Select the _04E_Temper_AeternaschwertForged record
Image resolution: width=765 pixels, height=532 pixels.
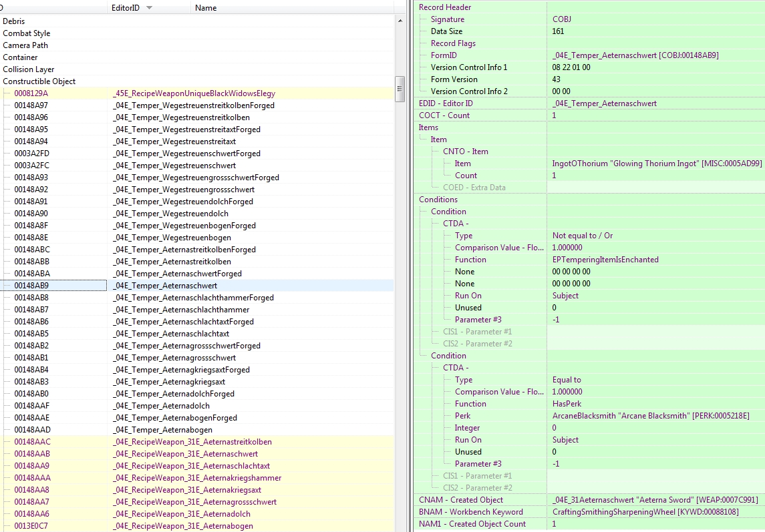coord(177,274)
